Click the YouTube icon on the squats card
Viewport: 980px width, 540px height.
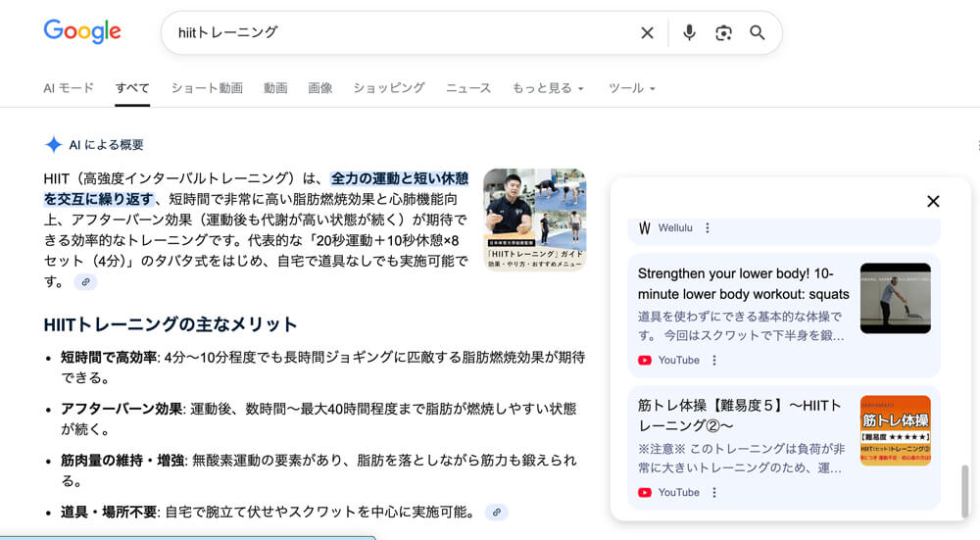pos(645,360)
